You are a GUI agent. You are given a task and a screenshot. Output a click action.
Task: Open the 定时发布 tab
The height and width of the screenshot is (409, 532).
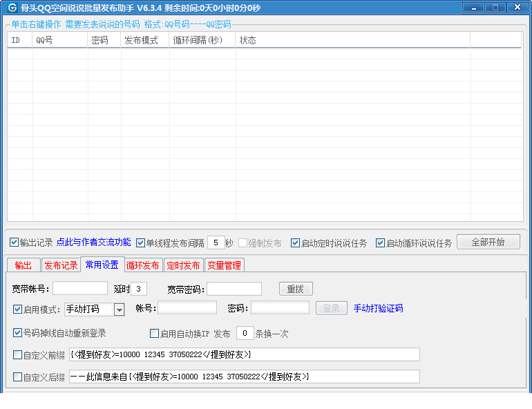click(x=184, y=265)
